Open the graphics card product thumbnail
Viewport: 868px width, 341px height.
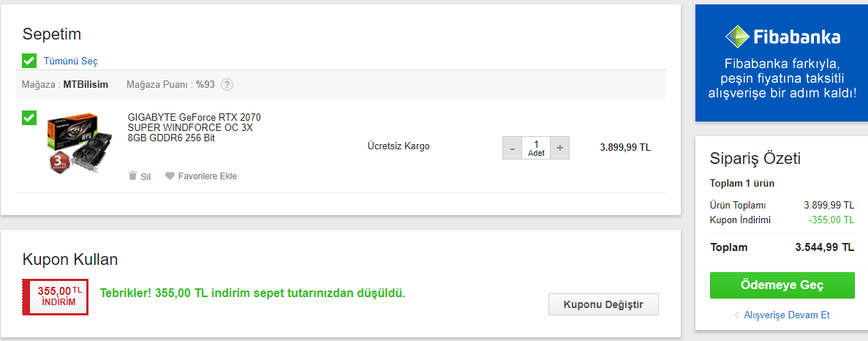point(74,143)
